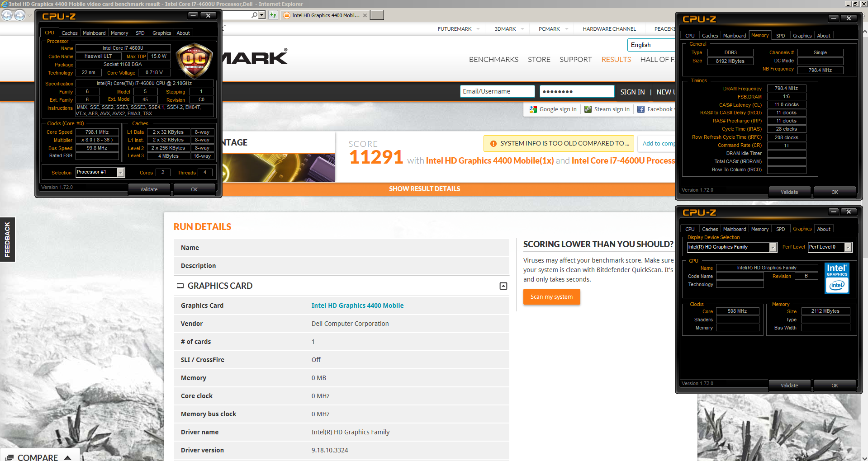Click the 11291 score value

pyautogui.click(x=376, y=157)
